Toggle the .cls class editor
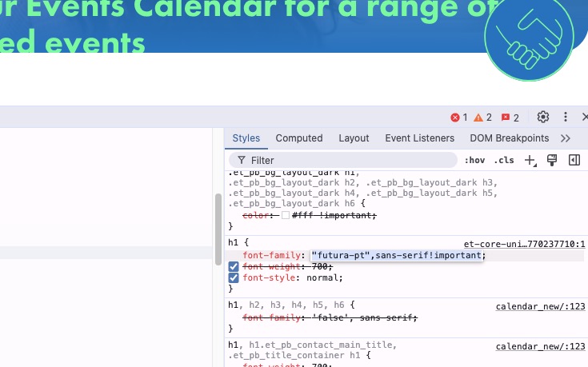This screenshot has width=588, height=367. point(504,161)
